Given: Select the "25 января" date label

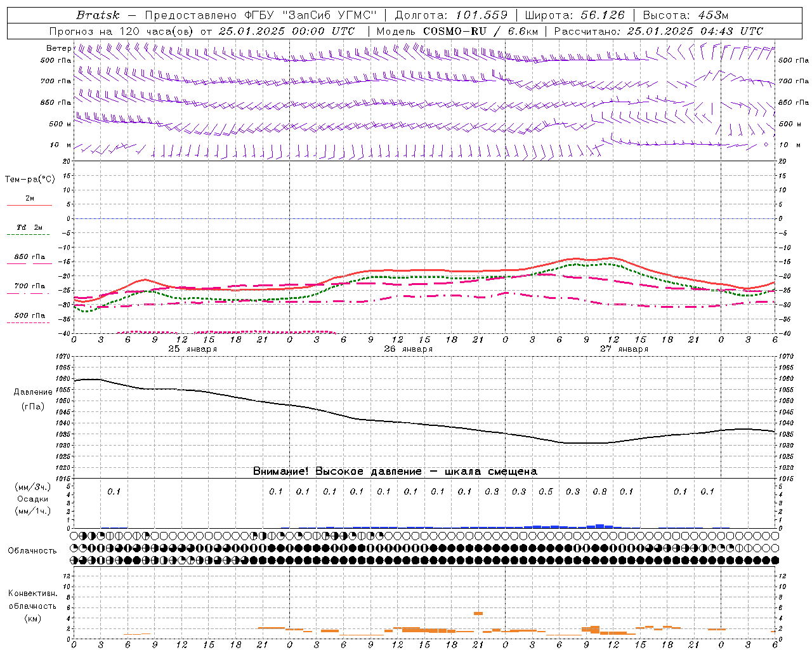Looking at the screenshot, I should pyautogui.click(x=193, y=349).
